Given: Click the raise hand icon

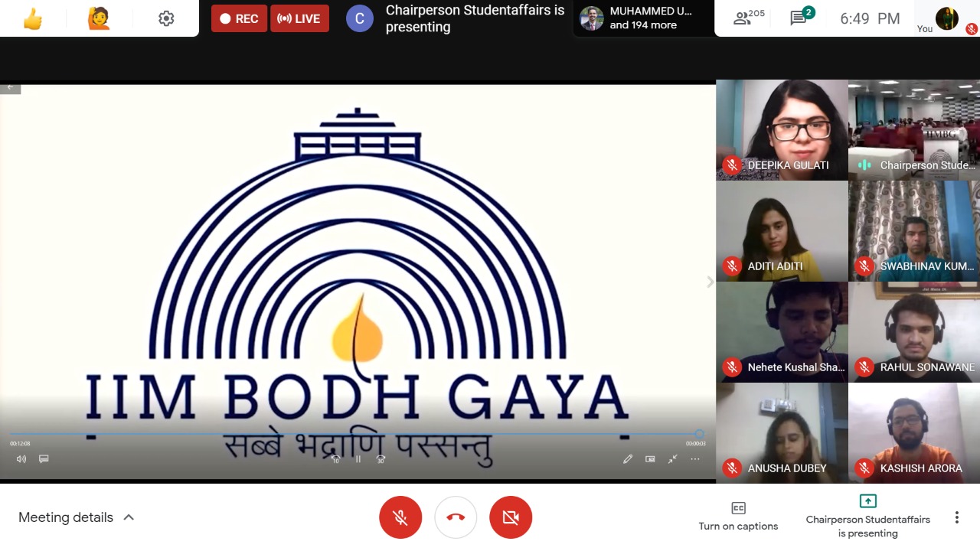Looking at the screenshot, I should pyautogui.click(x=99, y=19).
